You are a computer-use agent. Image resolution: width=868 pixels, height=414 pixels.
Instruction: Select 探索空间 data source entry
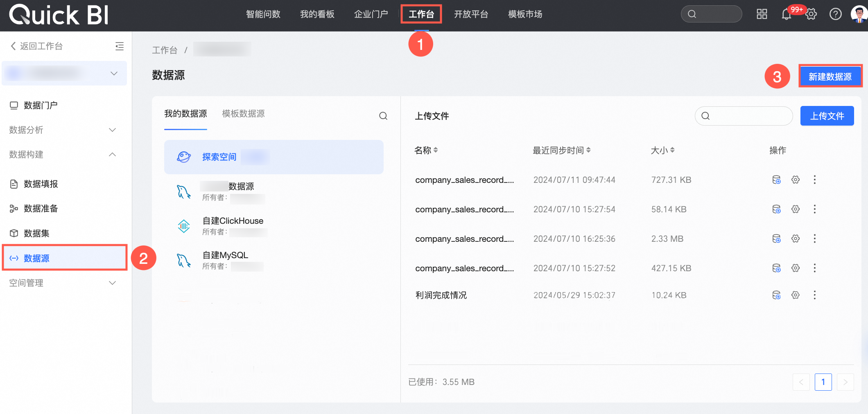[x=274, y=157]
